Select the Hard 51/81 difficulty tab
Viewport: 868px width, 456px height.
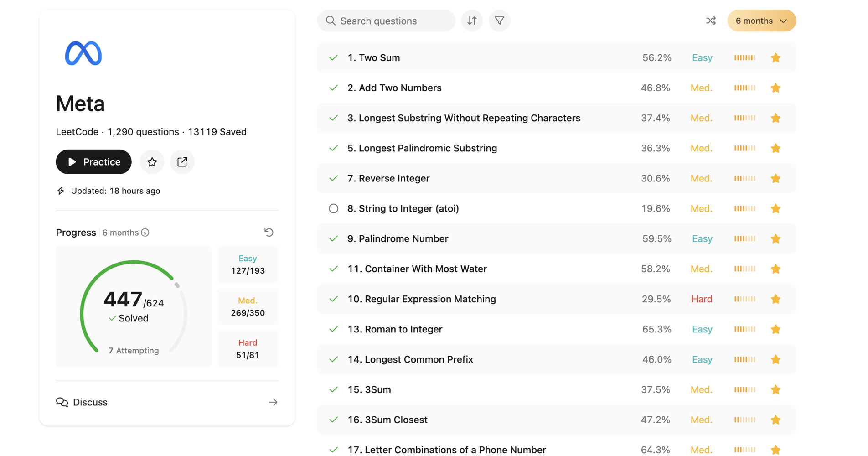[x=248, y=349]
